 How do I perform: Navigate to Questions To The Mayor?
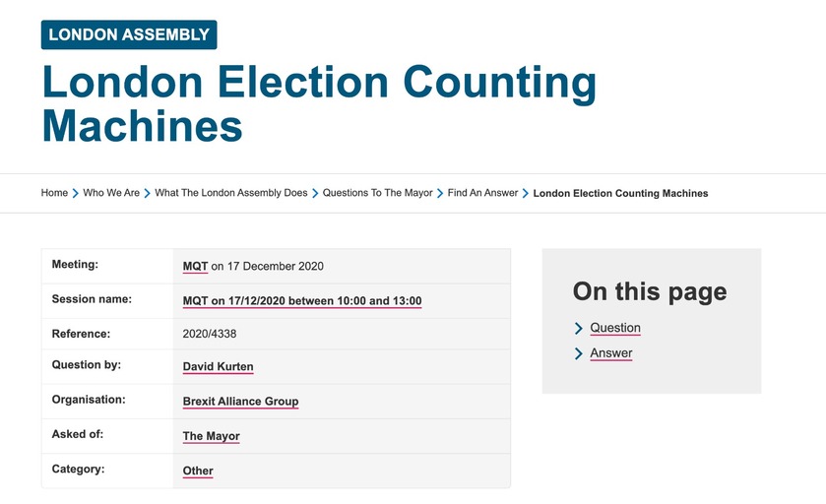tap(377, 193)
